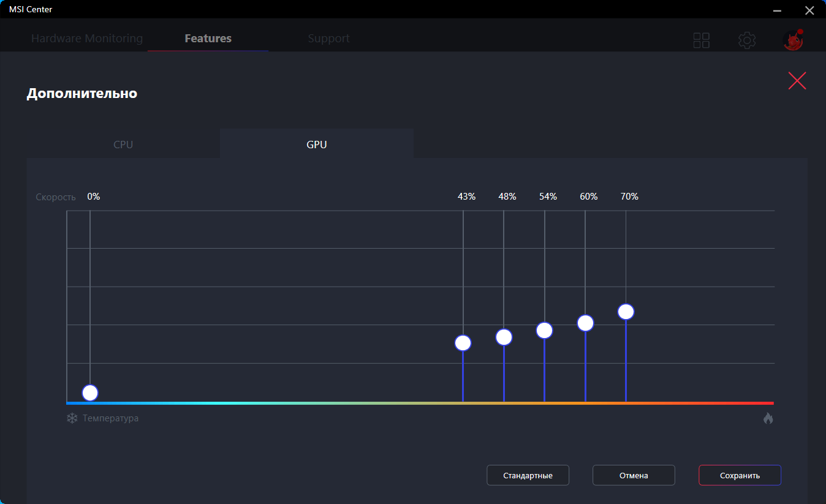826x504 pixels.
Task: Click the 70% speed label
Action: pyautogui.click(x=629, y=197)
